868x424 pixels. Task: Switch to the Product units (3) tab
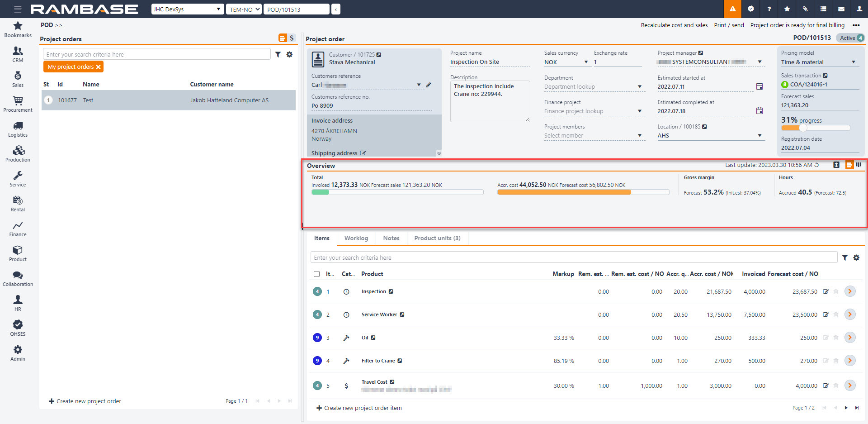pyautogui.click(x=437, y=238)
